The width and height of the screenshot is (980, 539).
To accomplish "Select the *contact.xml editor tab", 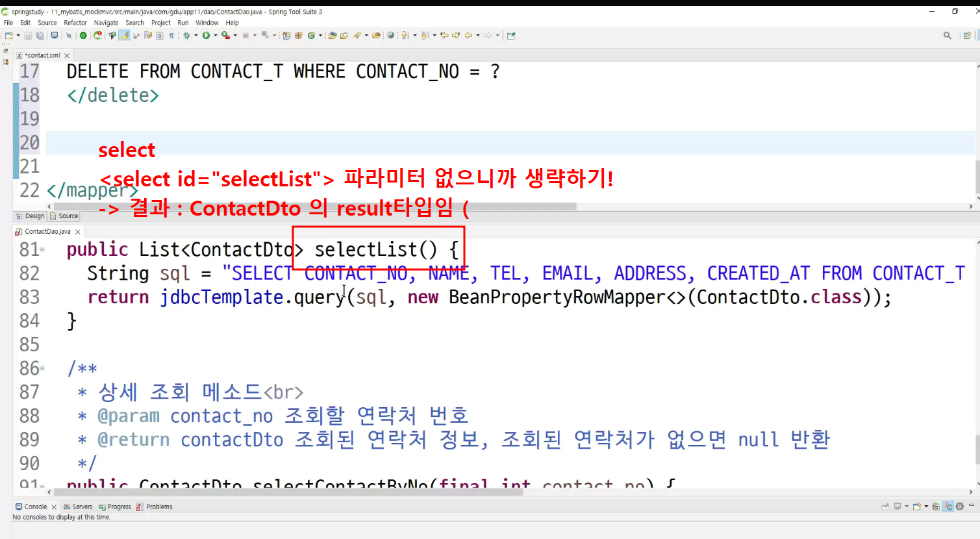I will (42, 55).
